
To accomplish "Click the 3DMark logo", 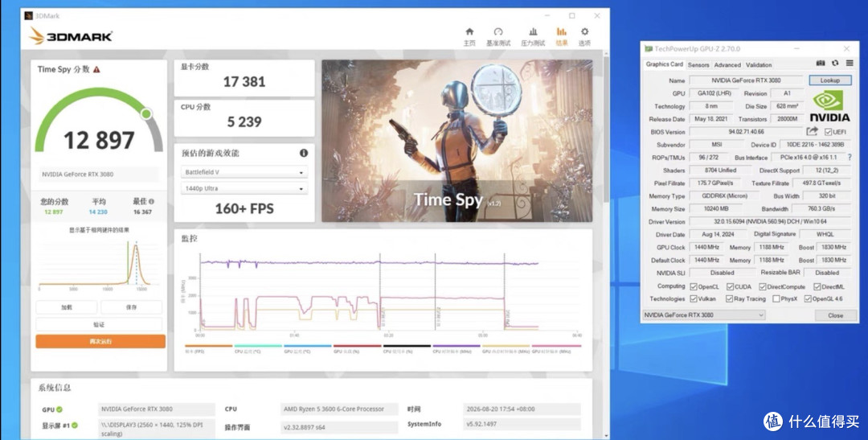I will 70,36.
